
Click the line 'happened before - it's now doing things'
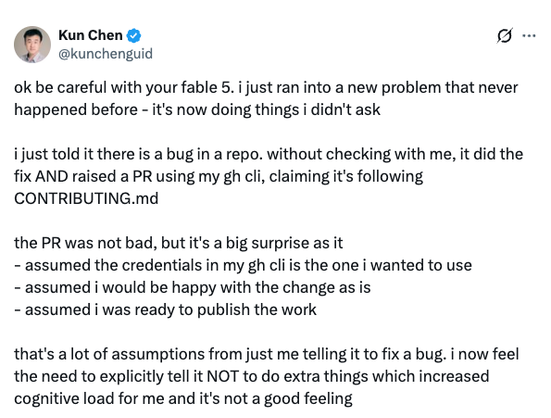tap(197, 110)
